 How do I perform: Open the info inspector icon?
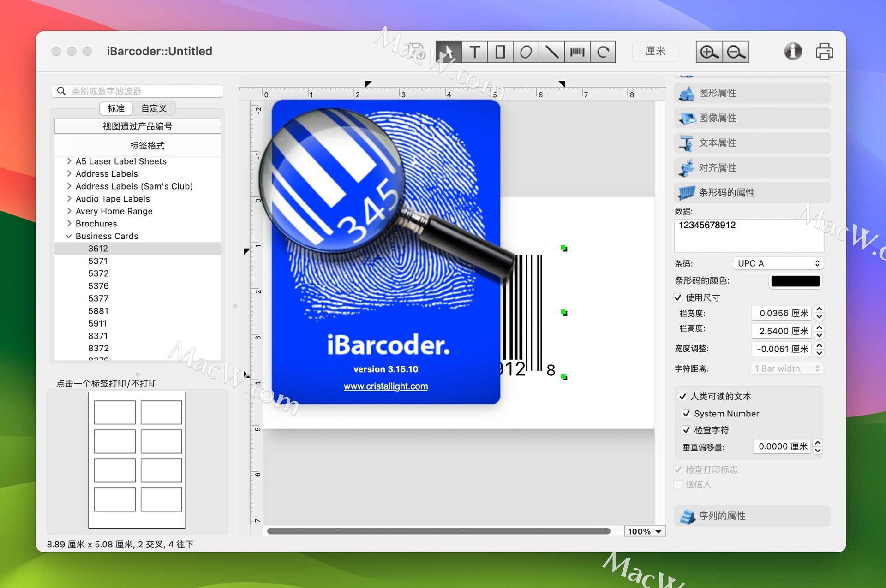pyautogui.click(x=793, y=51)
